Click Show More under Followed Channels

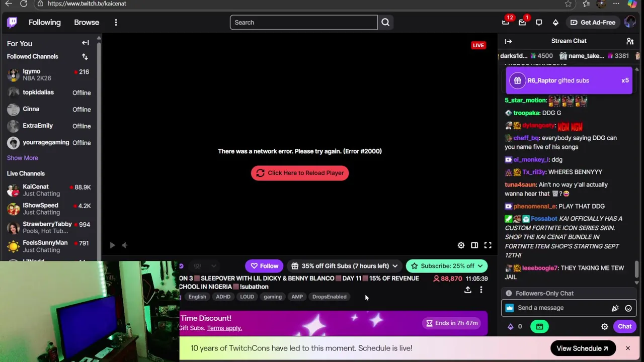(23, 158)
